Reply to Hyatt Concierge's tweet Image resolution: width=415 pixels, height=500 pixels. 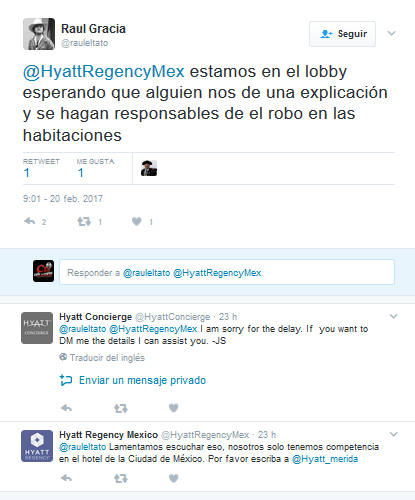pyautogui.click(x=66, y=408)
